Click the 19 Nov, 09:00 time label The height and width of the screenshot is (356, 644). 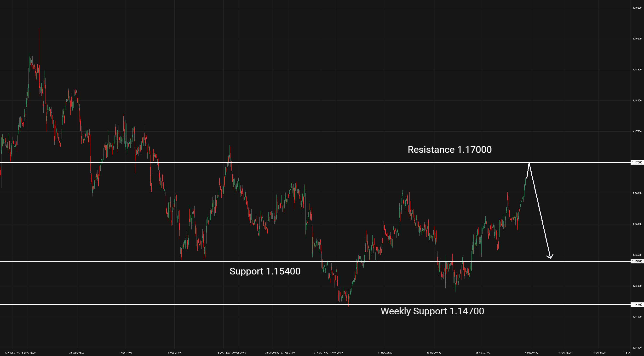click(x=434, y=353)
